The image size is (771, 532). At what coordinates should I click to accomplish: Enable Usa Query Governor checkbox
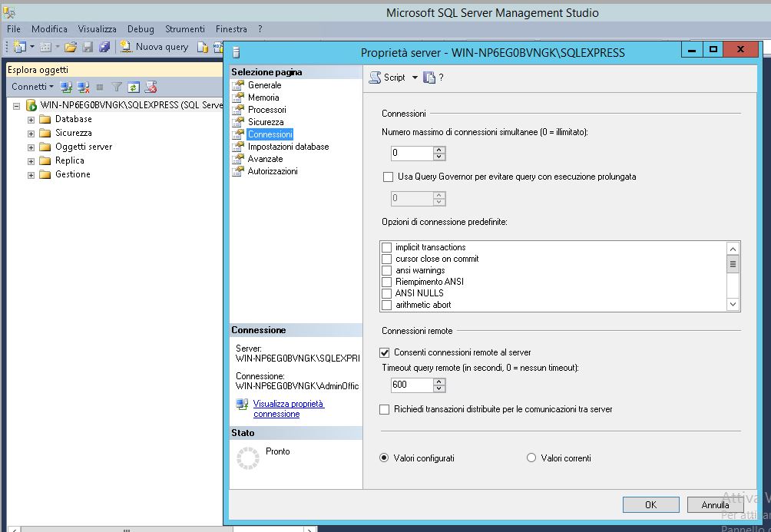coord(388,177)
